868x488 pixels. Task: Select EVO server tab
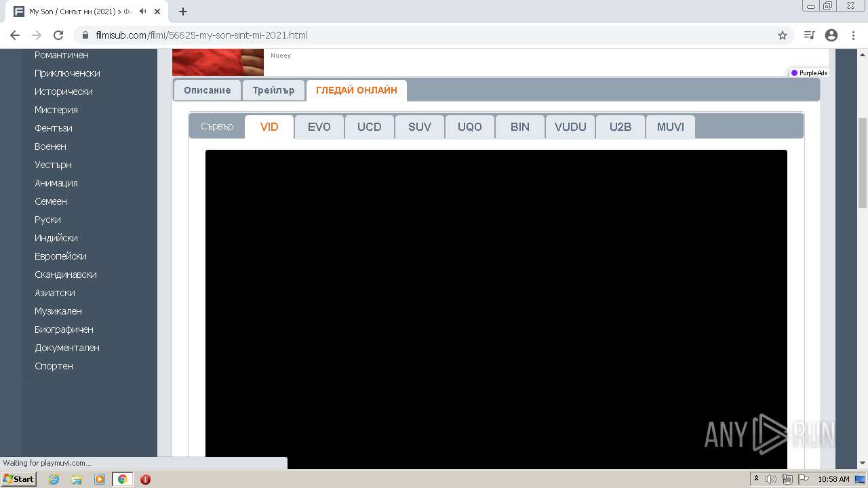pyautogui.click(x=319, y=127)
